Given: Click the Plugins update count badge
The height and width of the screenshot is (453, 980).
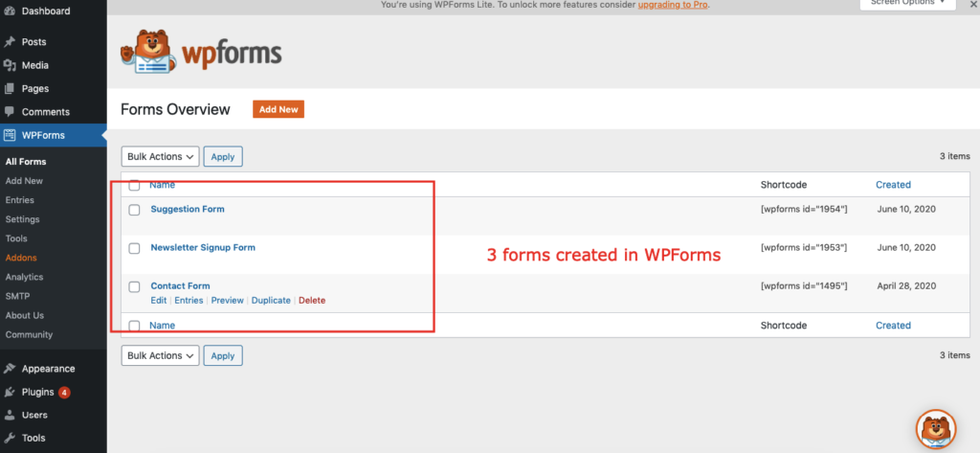Looking at the screenshot, I should [64, 393].
